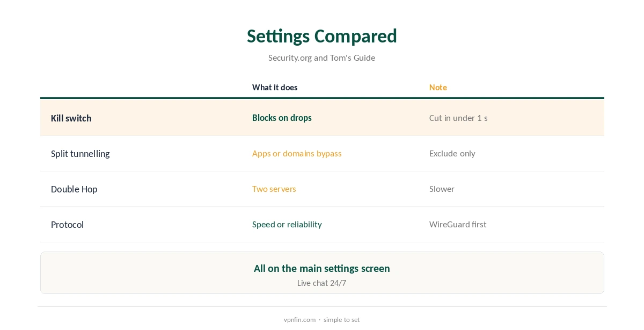644x330 pixels.
Task: Select the 'Kill switch' row label
Action: click(x=71, y=118)
